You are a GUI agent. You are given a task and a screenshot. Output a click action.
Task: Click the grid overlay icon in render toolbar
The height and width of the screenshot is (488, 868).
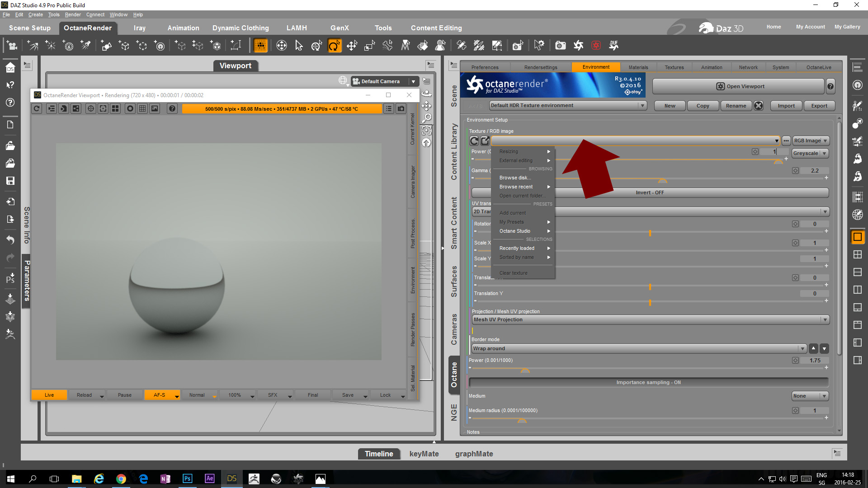[142, 108]
